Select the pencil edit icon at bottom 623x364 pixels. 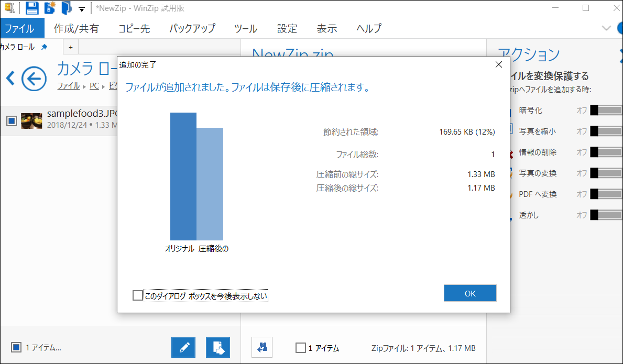pos(183,347)
